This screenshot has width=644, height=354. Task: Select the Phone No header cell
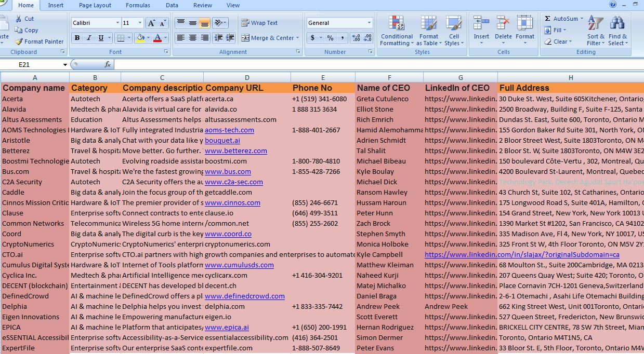pos(322,88)
